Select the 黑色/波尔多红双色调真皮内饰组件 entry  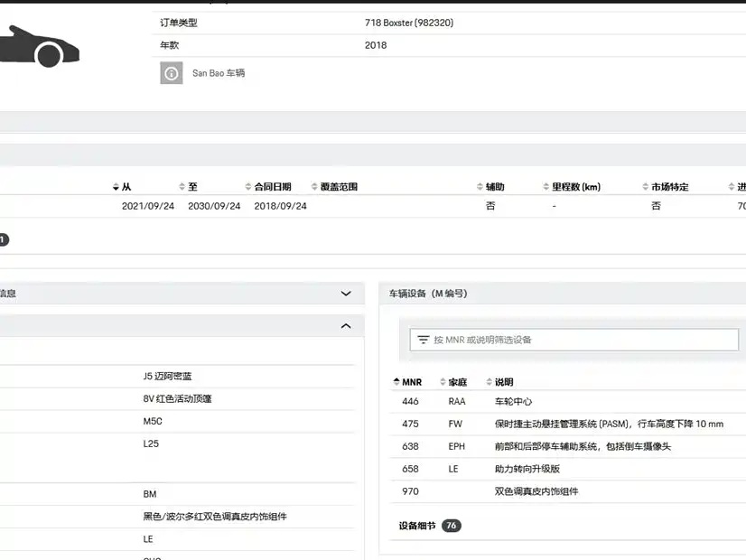point(215,517)
